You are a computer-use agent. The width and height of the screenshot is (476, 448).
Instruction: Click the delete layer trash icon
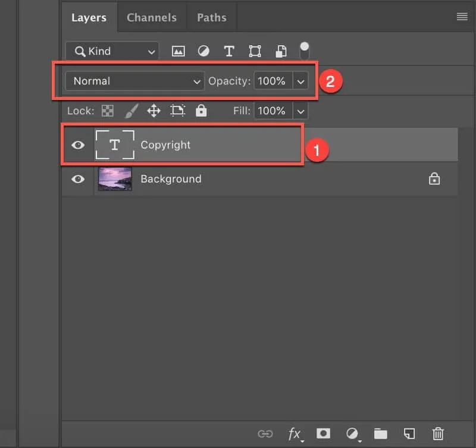(x=438, y=434)
